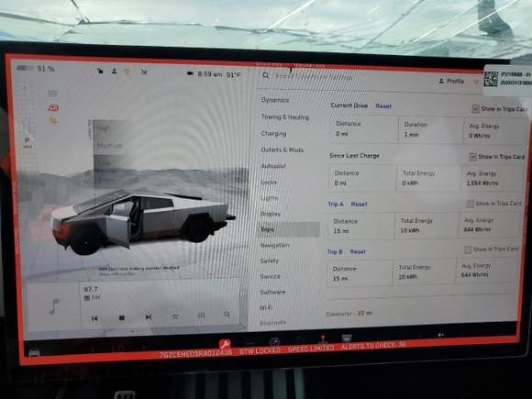Tap the music note album art
This screenshot has width=532, height=399.
point(53,306)
